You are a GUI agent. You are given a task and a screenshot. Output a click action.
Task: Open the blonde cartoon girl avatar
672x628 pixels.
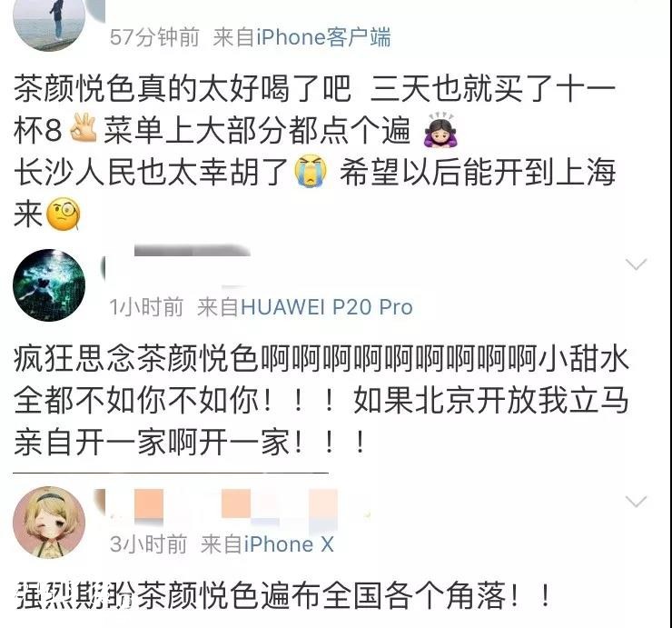[x=49, y=522]
